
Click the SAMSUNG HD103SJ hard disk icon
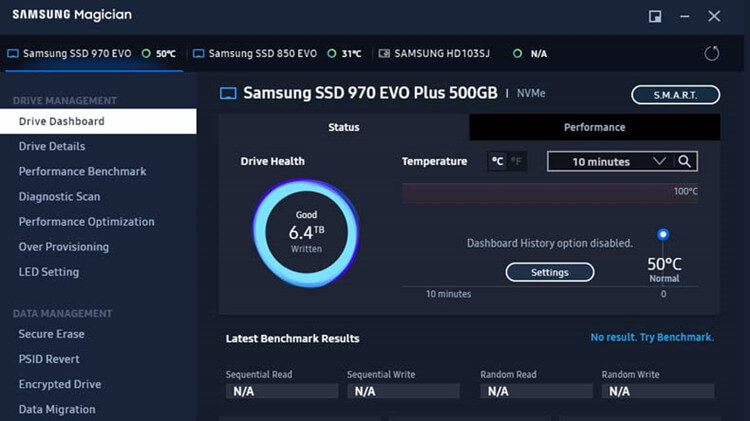(x=384, y=53)
